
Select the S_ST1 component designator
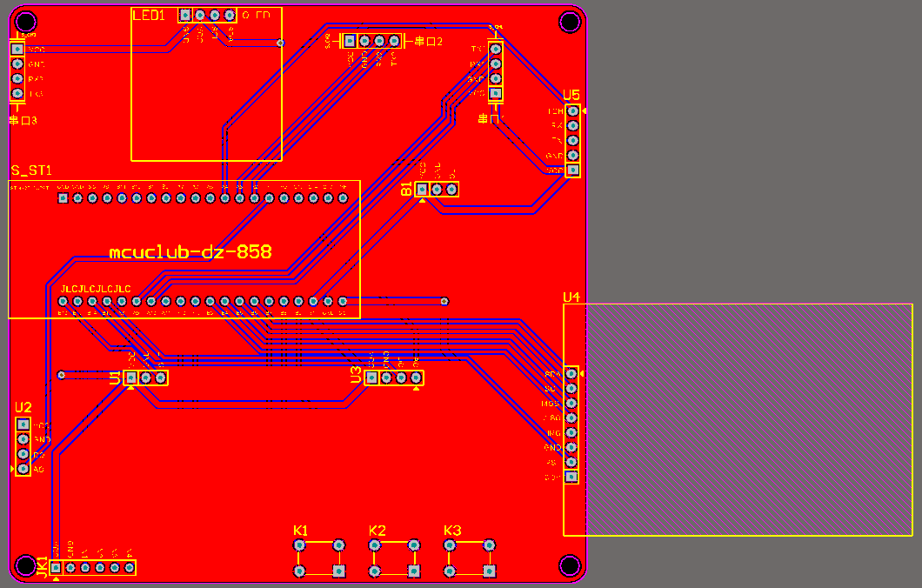(x=32, y=170)
